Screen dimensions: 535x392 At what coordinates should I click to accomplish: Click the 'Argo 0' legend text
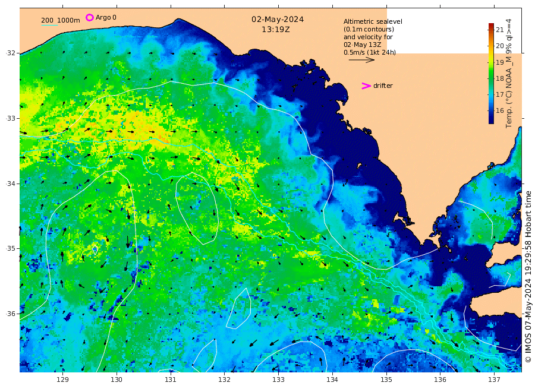coord(106,17)
